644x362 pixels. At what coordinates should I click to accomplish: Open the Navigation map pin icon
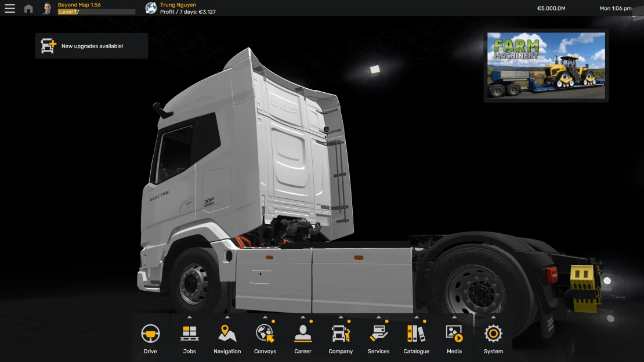click(x=227, y=334)
